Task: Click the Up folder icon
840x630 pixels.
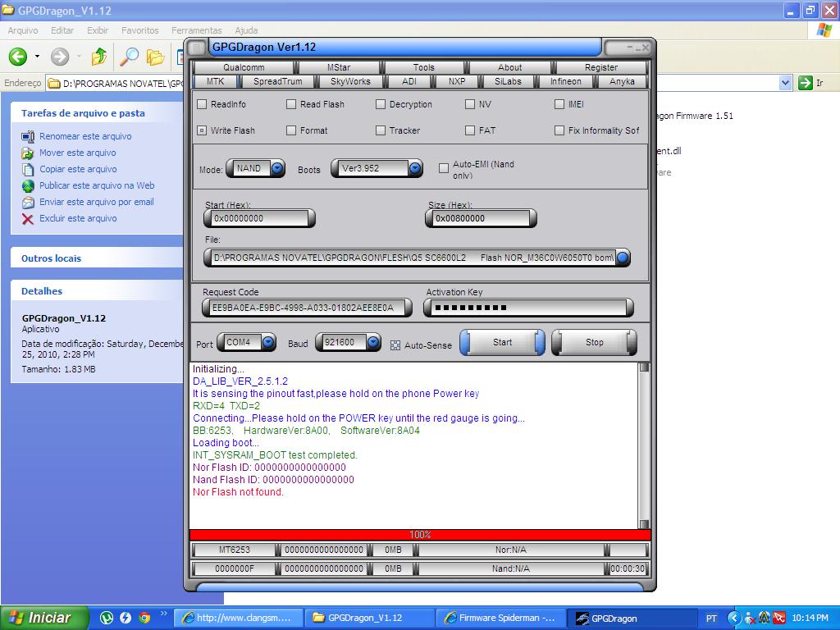Action: coord(98,57)
